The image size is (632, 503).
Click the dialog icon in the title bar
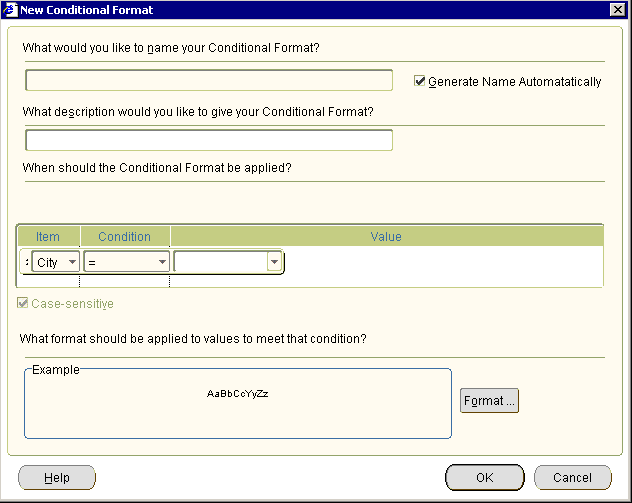[x=10, y=9]
